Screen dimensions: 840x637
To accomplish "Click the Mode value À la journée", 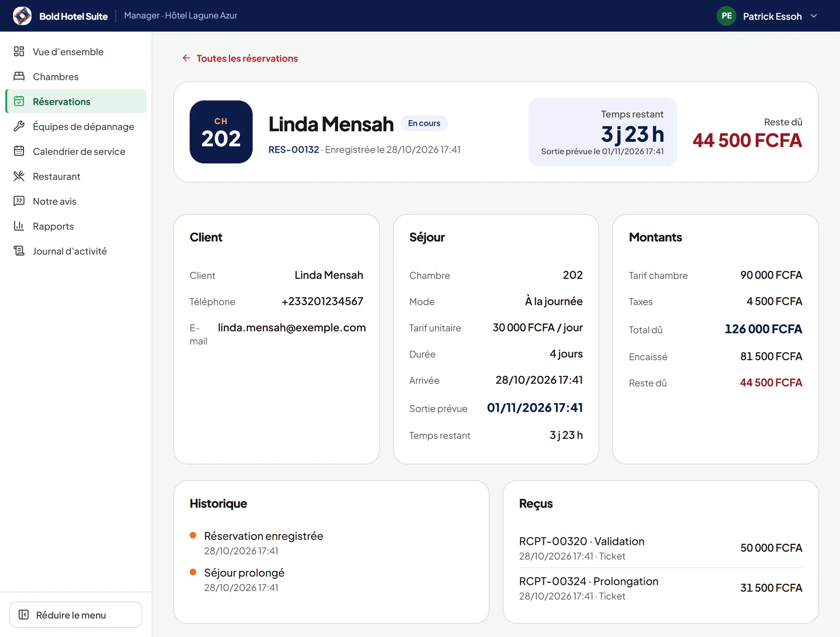I will click(553, 301).
